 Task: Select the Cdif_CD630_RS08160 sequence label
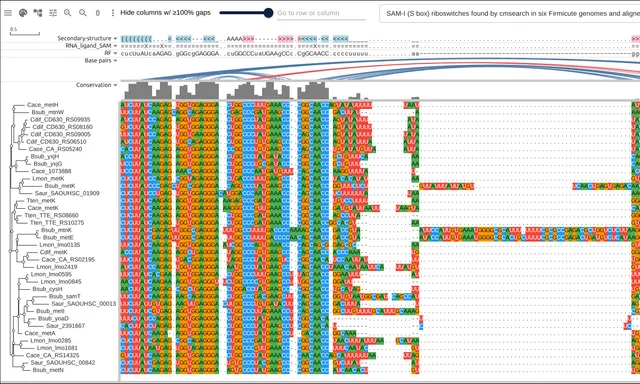(x=62, y=127)
